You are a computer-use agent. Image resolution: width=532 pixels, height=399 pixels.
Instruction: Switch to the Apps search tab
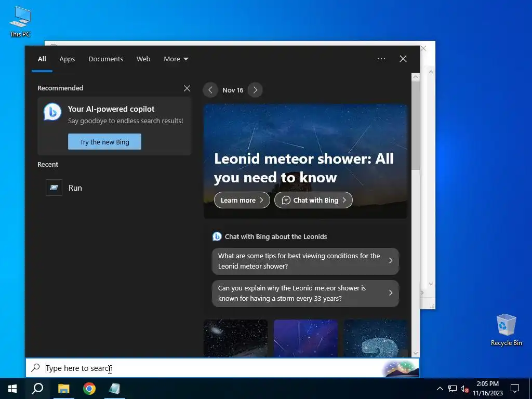(x=67, y=59)
